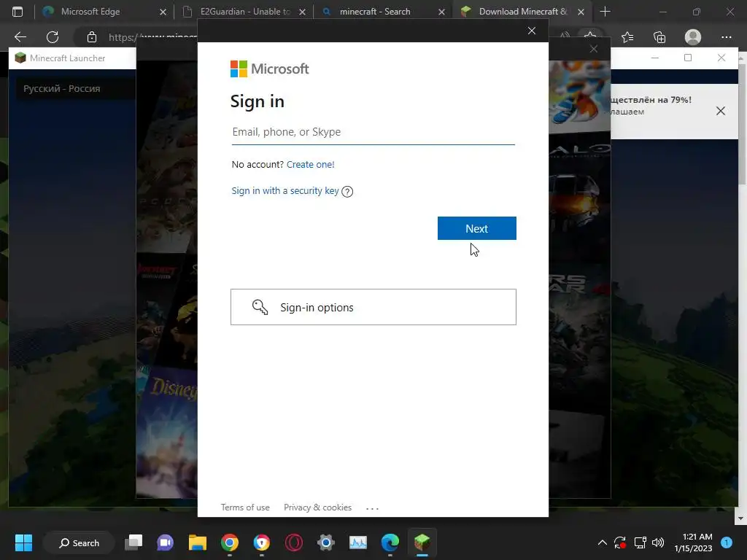This screenshot has width=747, height=560.
Task: Open the notification center badge
Action: (727, 542)
